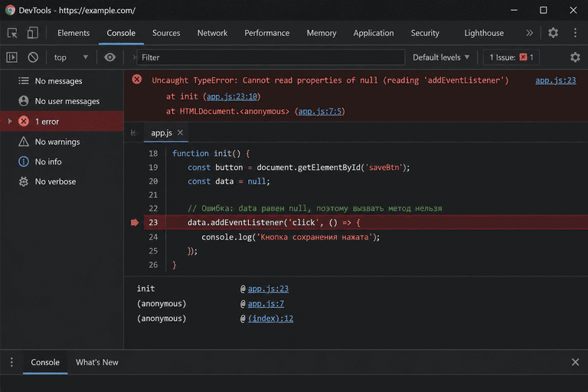This screenshot has width=588, height=392.
Task: Open the app.js:23 link beside the error message
Action: [555, 80]
